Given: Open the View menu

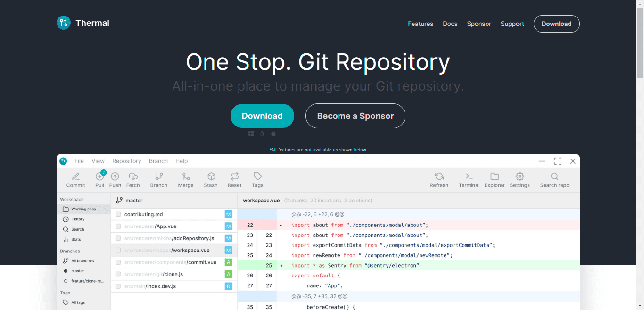Looking at the screenshot, I should click(98, 161).
